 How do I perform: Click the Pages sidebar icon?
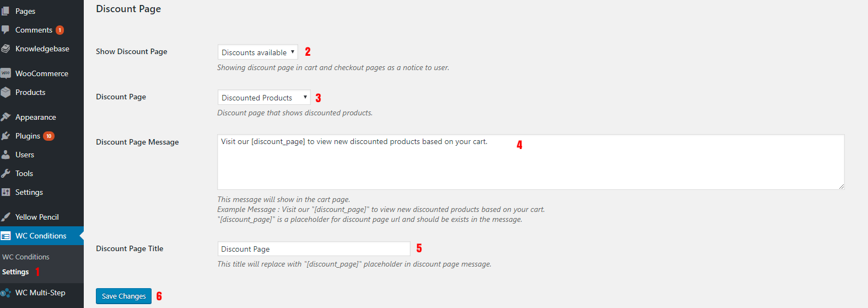click(6, 11)
